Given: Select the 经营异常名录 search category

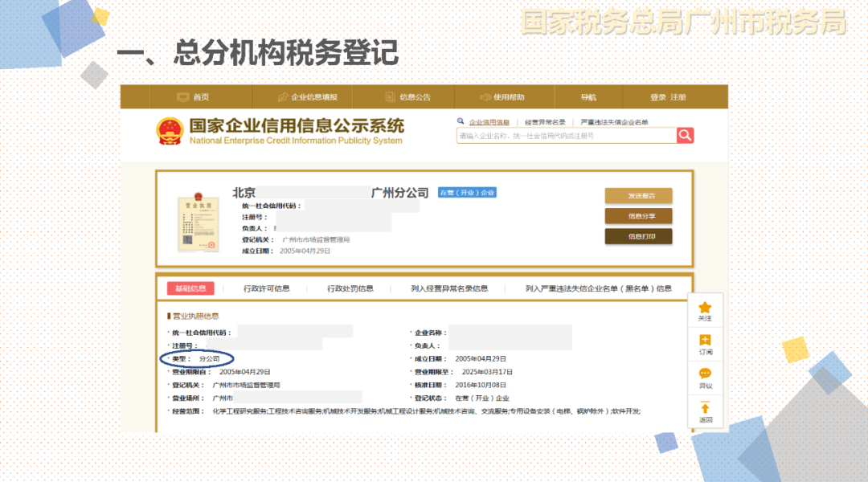Looking at the screenshot, I should coord(545,122).
